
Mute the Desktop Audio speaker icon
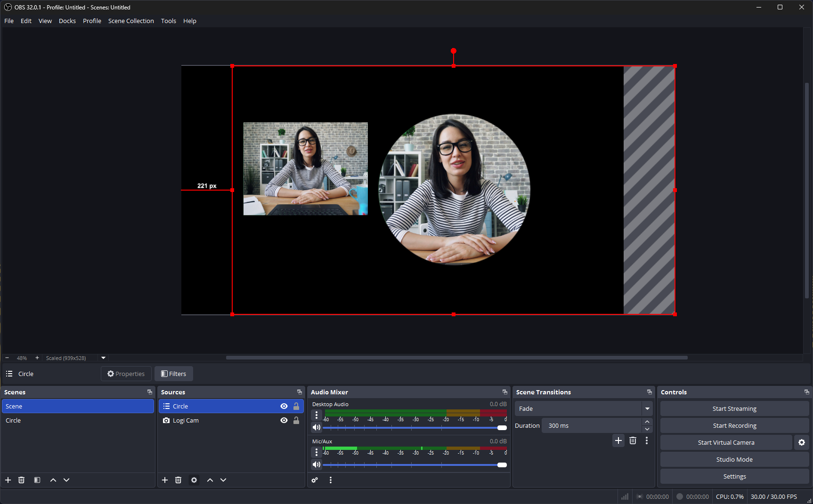pyautogui.click(x=317, y=427)
